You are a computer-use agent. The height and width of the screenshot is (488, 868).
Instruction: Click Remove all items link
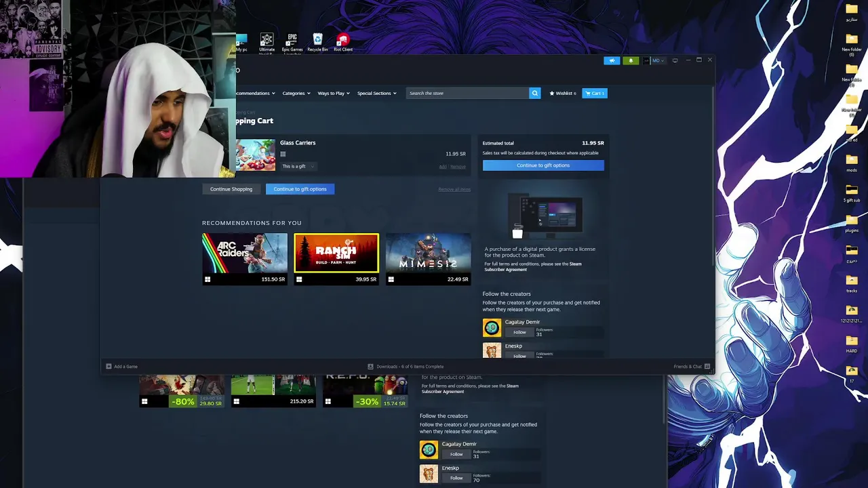tap(454, 189)
